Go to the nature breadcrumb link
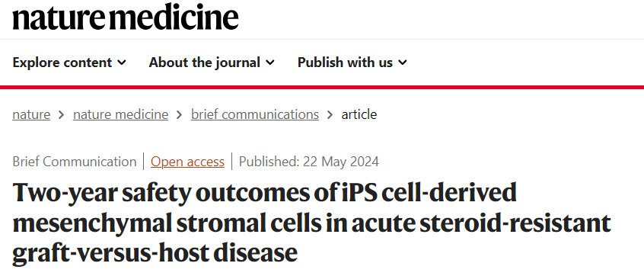 (31, 114)
